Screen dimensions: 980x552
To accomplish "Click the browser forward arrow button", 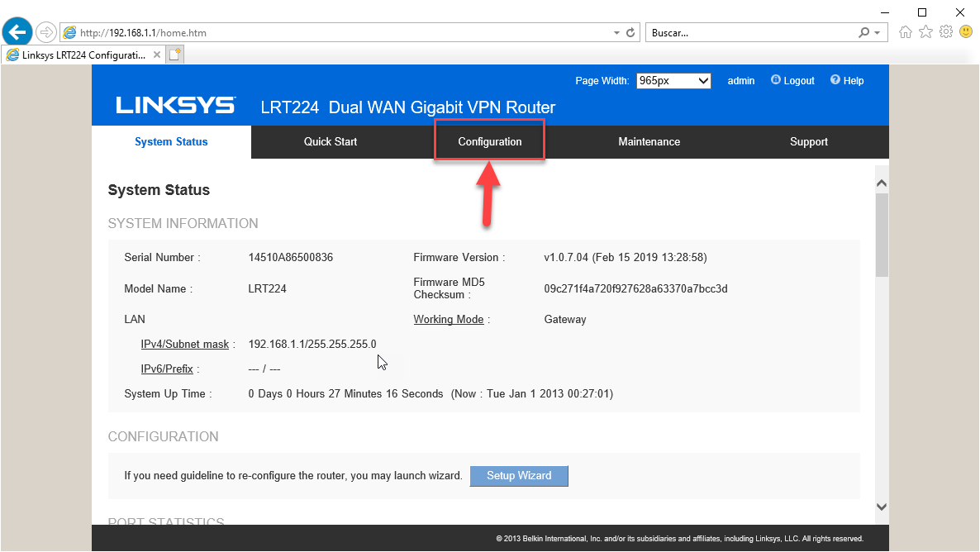I will [x=46, y=32].
